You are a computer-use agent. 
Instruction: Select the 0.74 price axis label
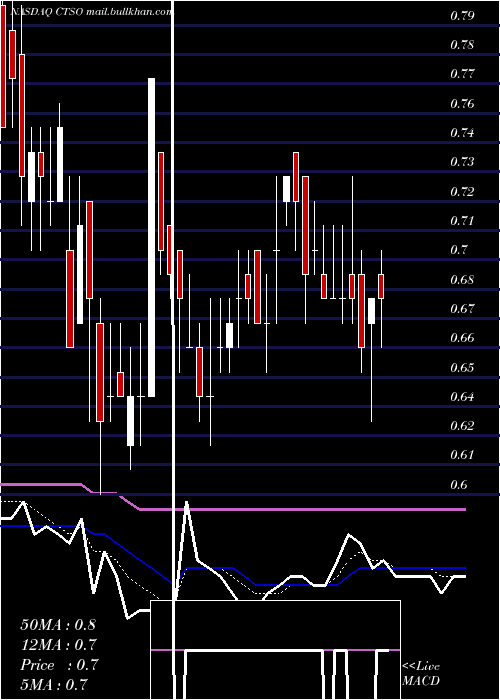462,133
